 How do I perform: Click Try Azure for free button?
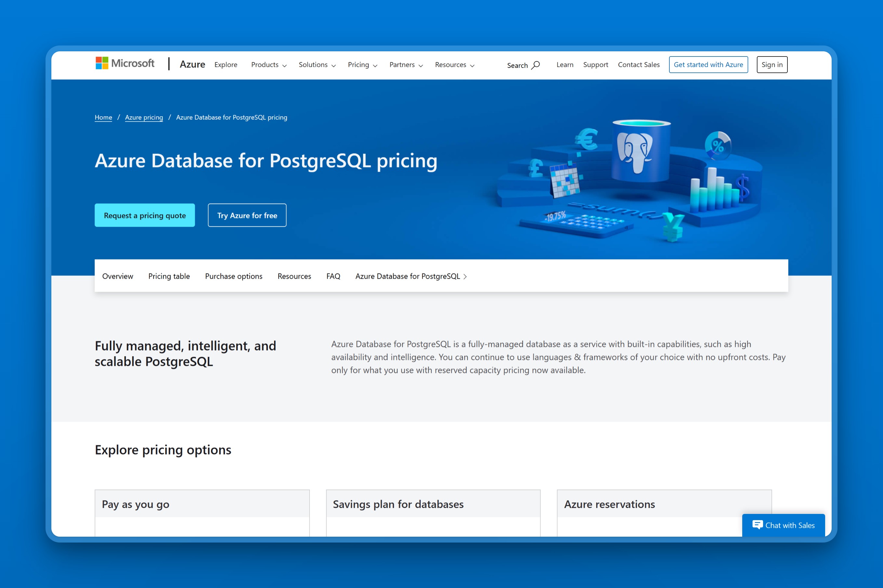247,215
